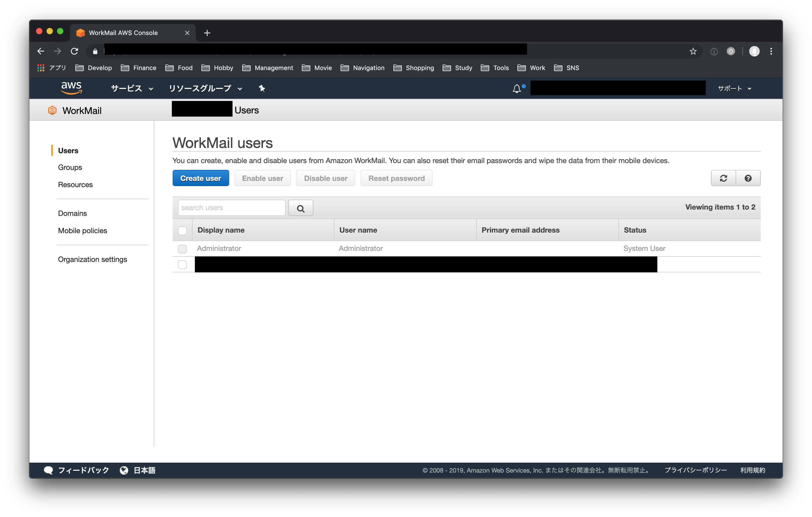Image resolution: width=812 pixels, height=517 pixels.
Task: Toggle the select-all checkbox in table header
Action: 182,231
